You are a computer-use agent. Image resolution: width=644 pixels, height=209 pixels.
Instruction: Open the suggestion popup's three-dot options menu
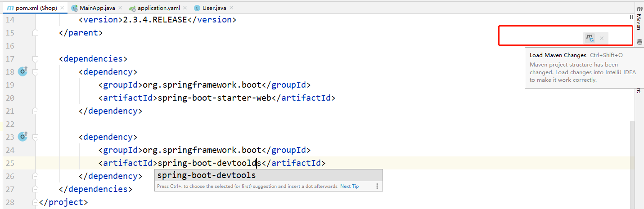377,186
